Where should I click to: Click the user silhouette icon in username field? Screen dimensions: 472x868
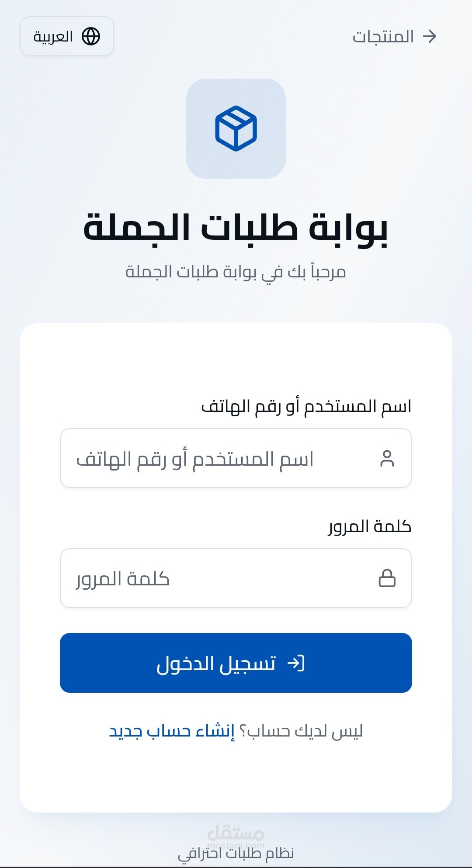tap(387, 458)
